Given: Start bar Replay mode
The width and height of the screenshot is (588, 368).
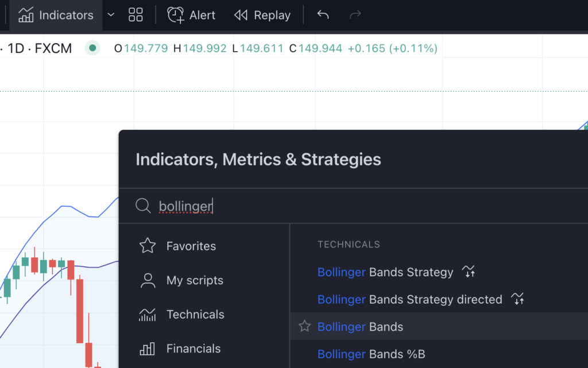Looking at the screenshot, I should (262, 15).
